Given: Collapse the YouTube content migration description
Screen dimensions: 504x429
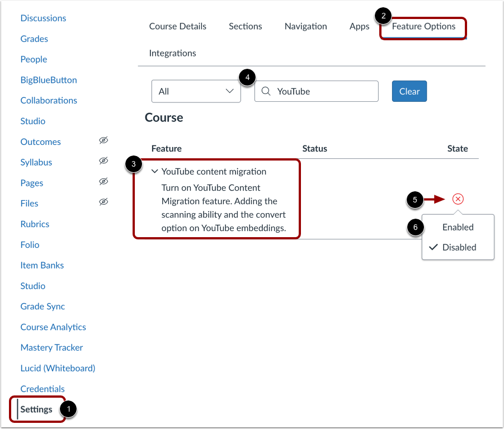Looking at the screenshot, I should point(154,171).
